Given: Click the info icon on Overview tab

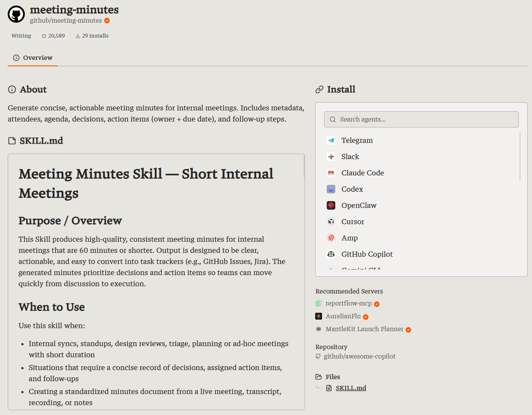Looking at the screenshot, I should [16, 58].
